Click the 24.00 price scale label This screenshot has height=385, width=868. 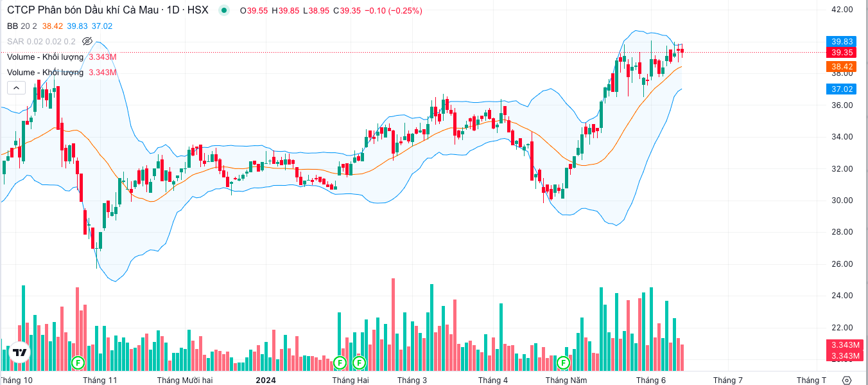pyautogui.click(x=842, y=295)
